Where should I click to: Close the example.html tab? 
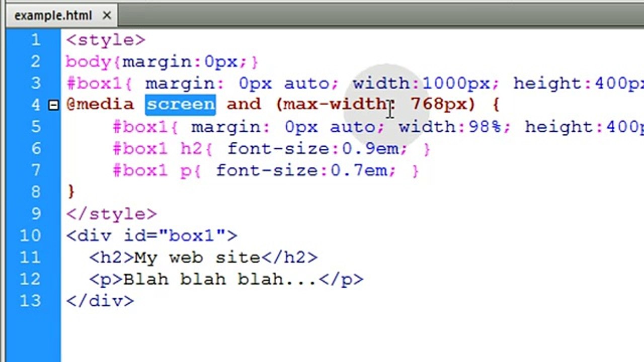[x=107, y=16]
